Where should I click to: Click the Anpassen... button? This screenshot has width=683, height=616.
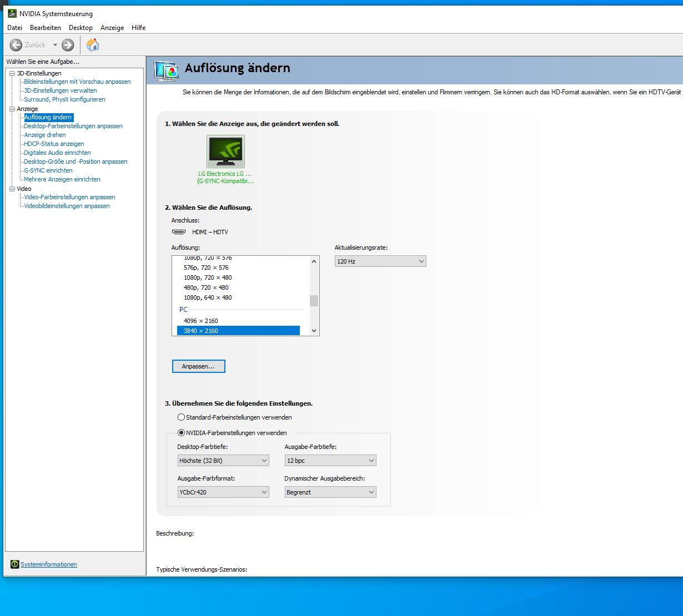click(198, 366)
